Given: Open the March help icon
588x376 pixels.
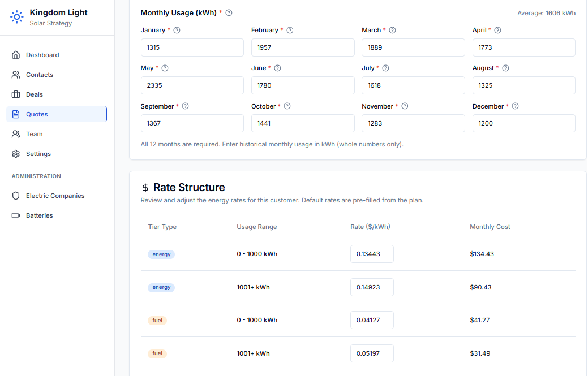Looking at the screenshot, I should pos(392,31).
